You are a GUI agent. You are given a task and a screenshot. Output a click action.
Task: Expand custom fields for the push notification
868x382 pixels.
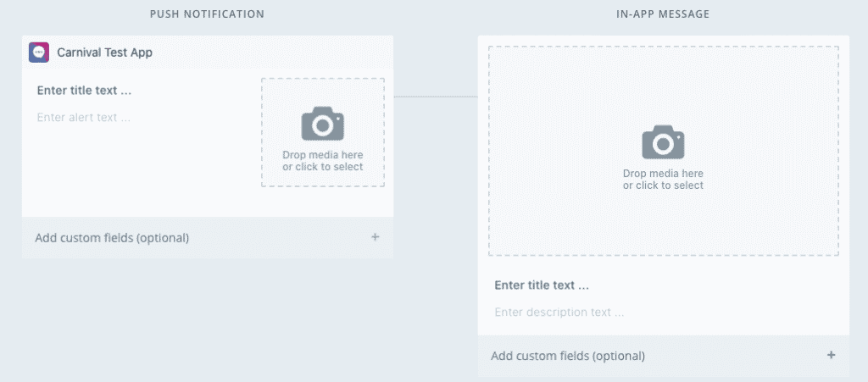112,238
